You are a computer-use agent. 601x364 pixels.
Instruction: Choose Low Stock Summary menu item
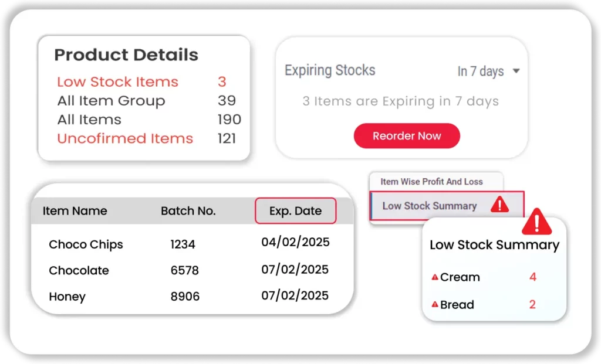coord(429,206)
